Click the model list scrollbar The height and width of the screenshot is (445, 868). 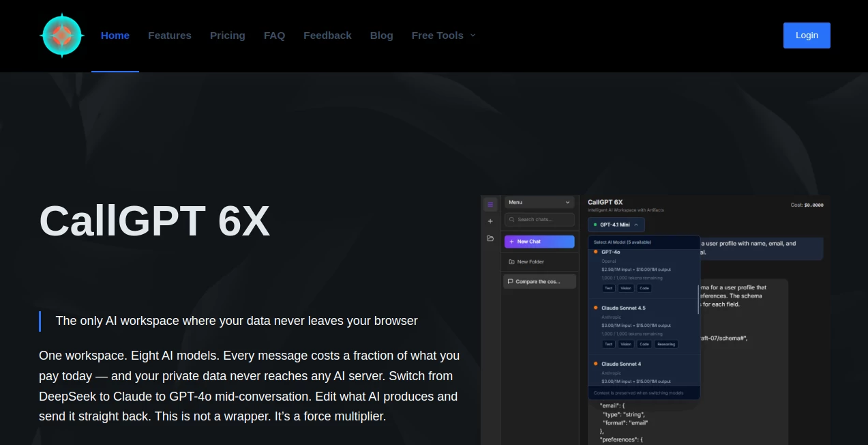(698, 299)
